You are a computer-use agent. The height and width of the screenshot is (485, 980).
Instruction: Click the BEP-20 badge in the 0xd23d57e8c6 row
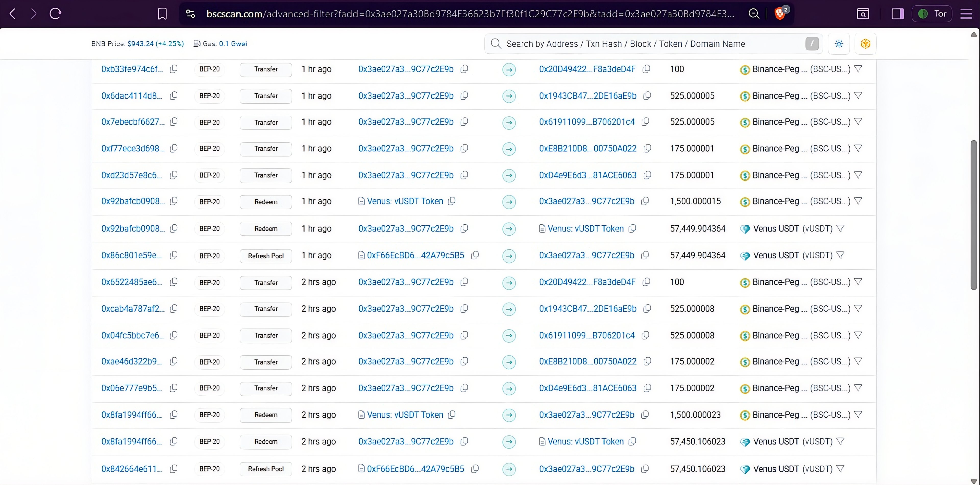pos(209,175)
